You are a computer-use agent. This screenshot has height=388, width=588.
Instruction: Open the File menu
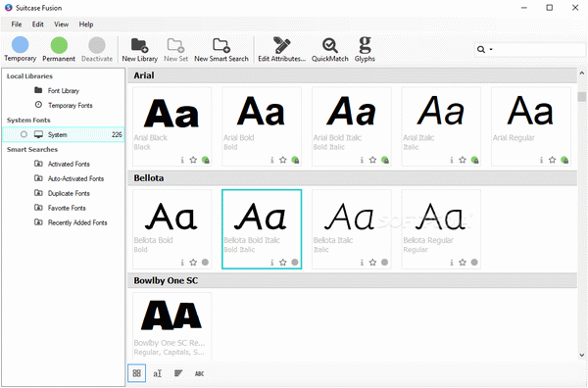(17, 24)
